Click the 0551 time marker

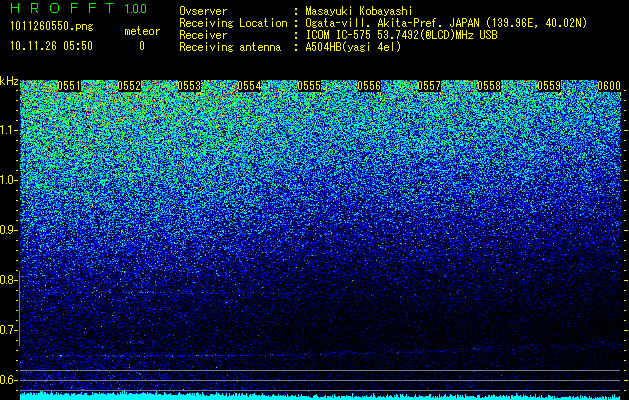[69, 86]
